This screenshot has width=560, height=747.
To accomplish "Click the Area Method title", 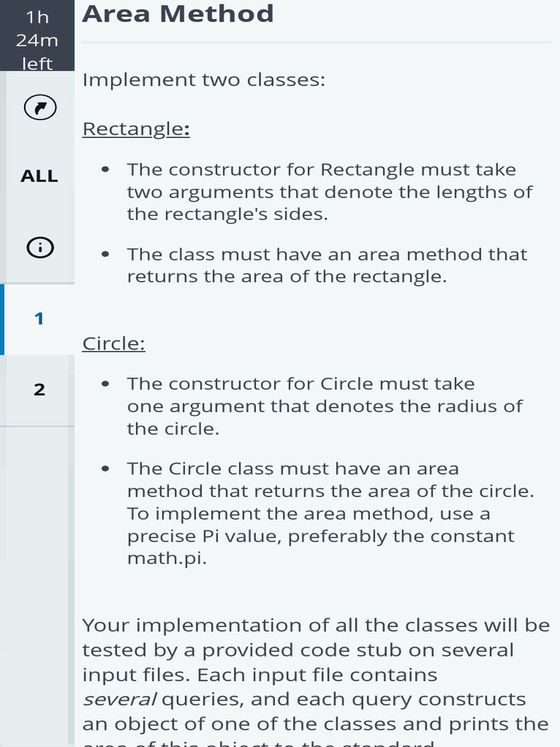I will pyautogui.click(x=178, y=14).
